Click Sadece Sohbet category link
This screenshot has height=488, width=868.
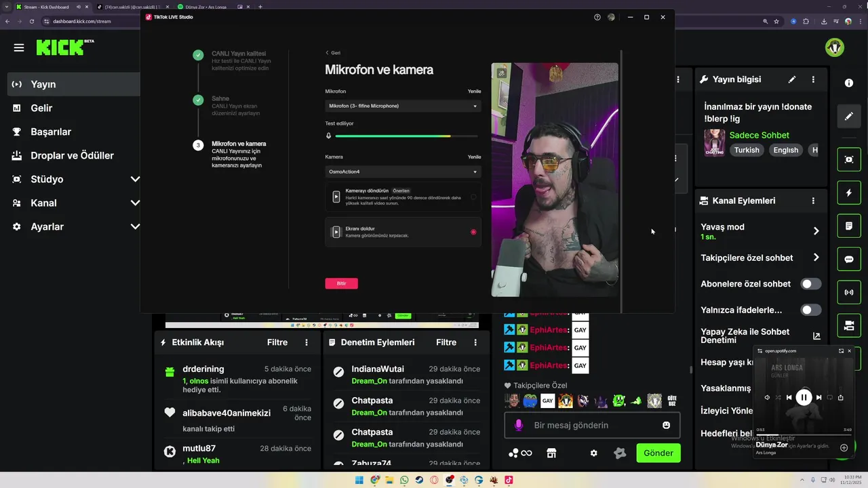click(x=759, y=135)
